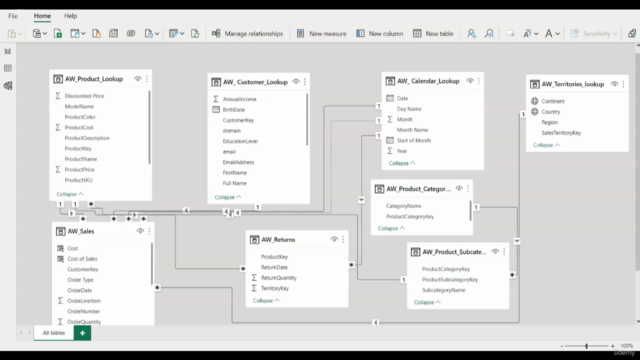This screenshot has height=360, width=640.
Task: Click Manage relationships button
Action: (x=247, y=33)
